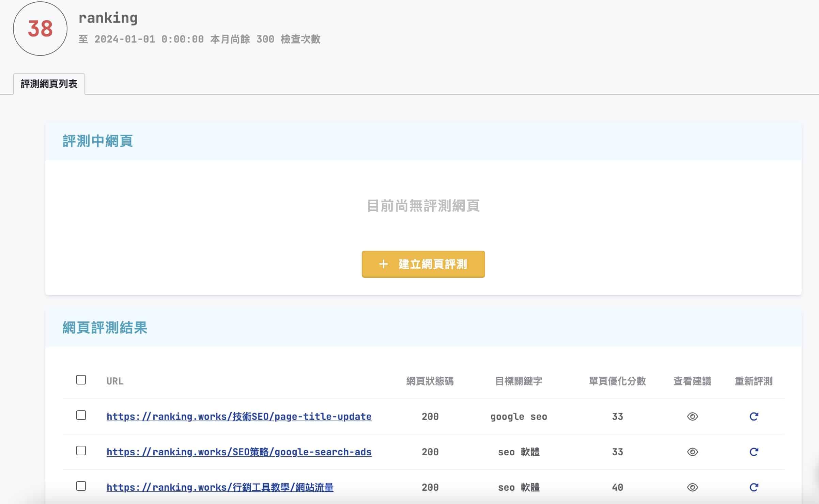Click the URL column header
The width and height of the screenshot is (819, 504).
click(x=115, y=381)
